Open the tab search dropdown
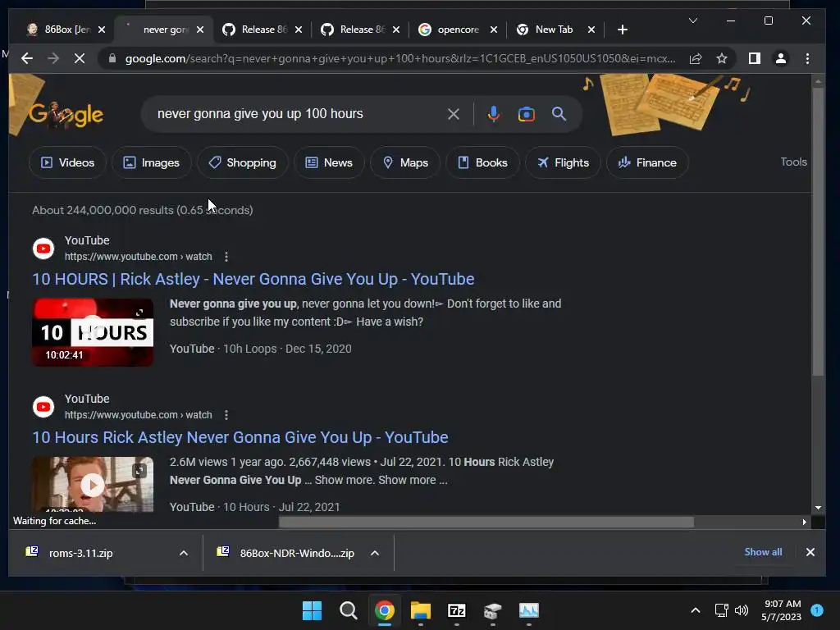This screenshot has height=630, width=840. [x=692, y=21]
